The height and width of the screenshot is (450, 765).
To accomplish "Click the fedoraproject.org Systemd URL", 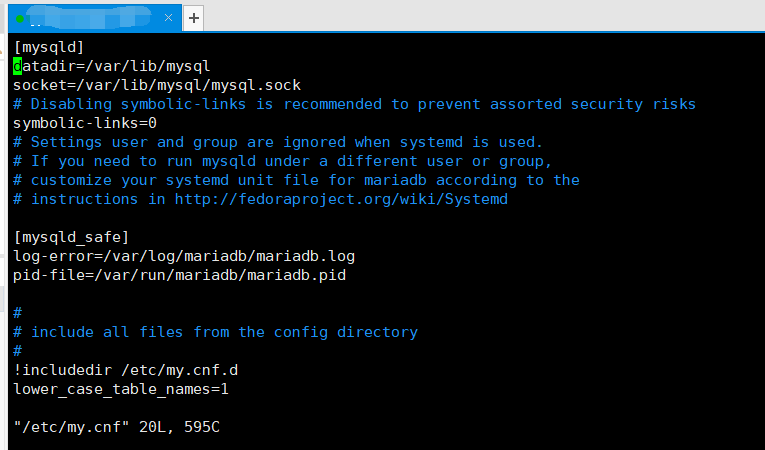I will point(341,199).
